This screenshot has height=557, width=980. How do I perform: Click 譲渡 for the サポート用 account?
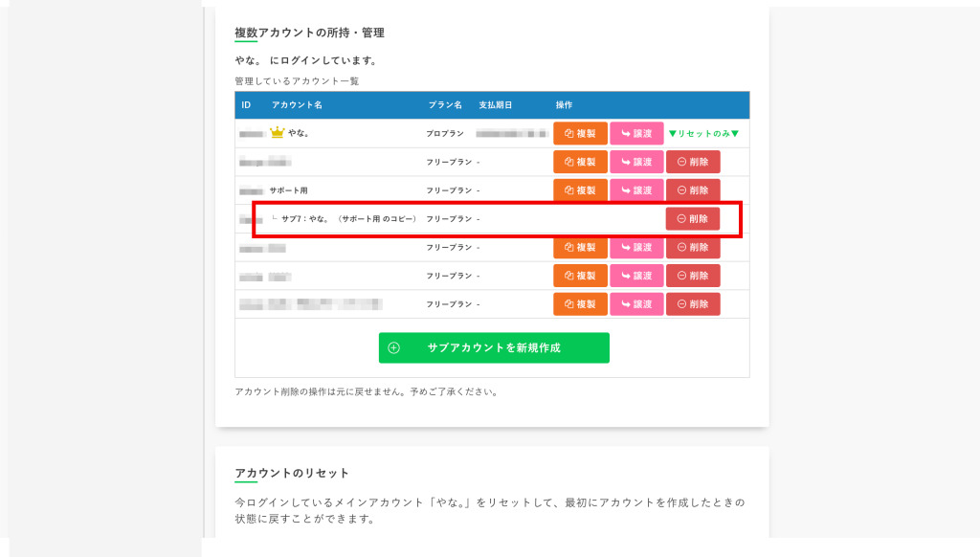636,189
